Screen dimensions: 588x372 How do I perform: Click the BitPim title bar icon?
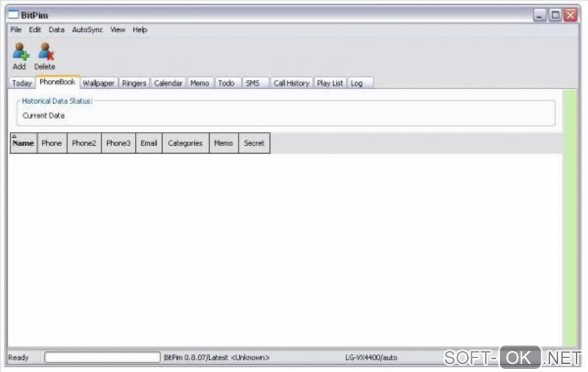tap(13, 14)
